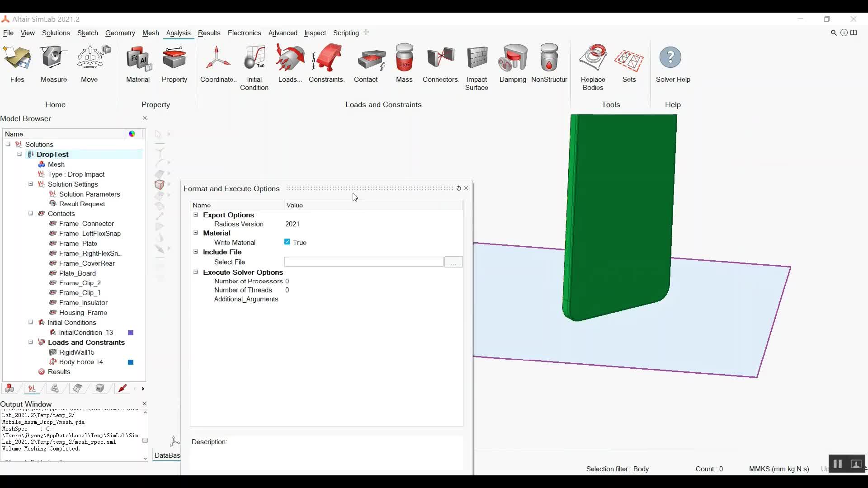Click the Select File input field
This screenshot has width=868, height=488.
coord(363,262)
